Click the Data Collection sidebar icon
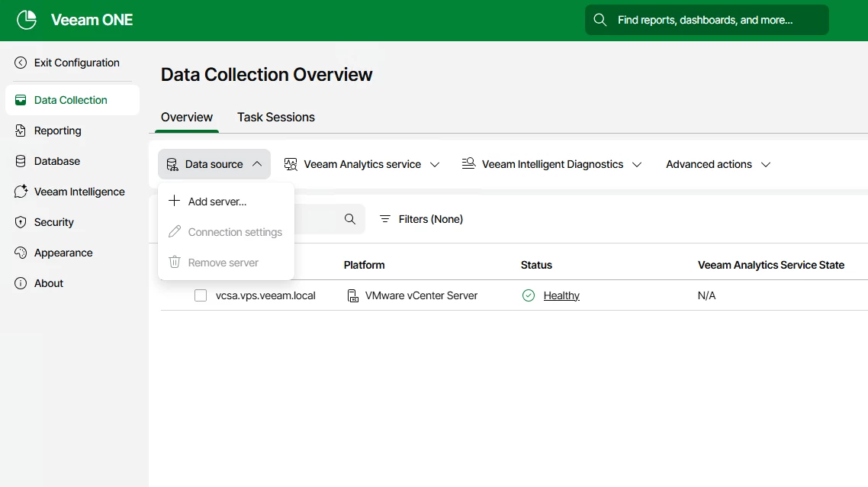Screen dimensions: 868x487 (21, 100)
